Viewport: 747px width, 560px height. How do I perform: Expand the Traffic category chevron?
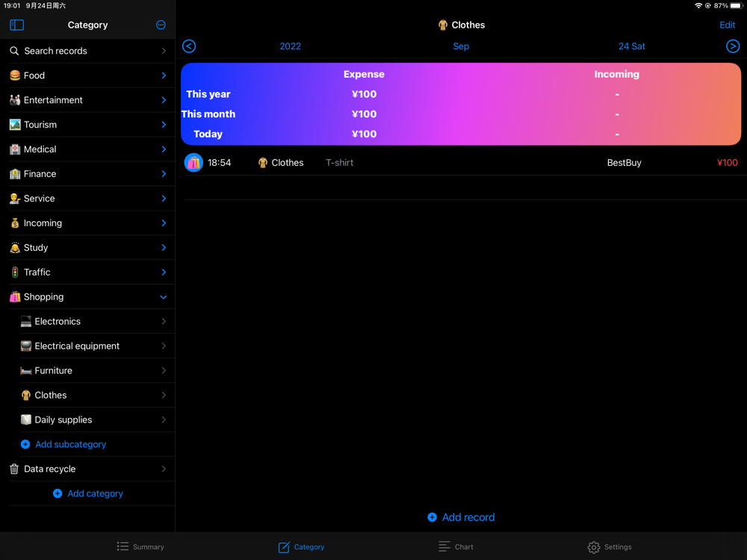pyautogui.click(x=164, y=273)
